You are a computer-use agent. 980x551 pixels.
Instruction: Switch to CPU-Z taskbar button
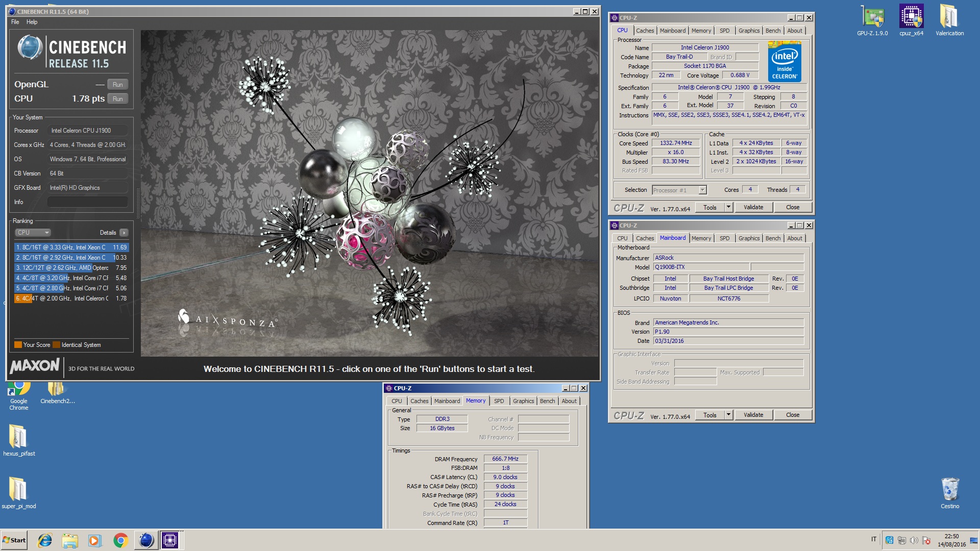tap(170, 540)
